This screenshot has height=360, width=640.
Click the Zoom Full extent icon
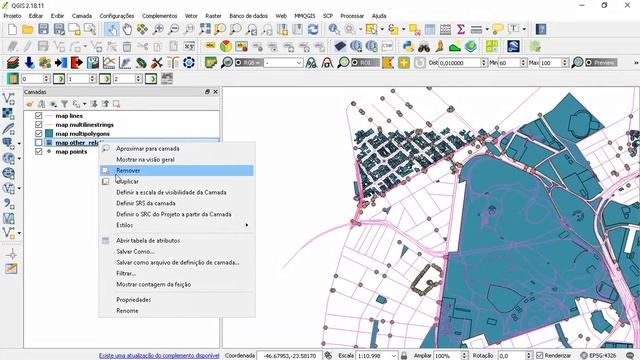click(x=205, y=29)
